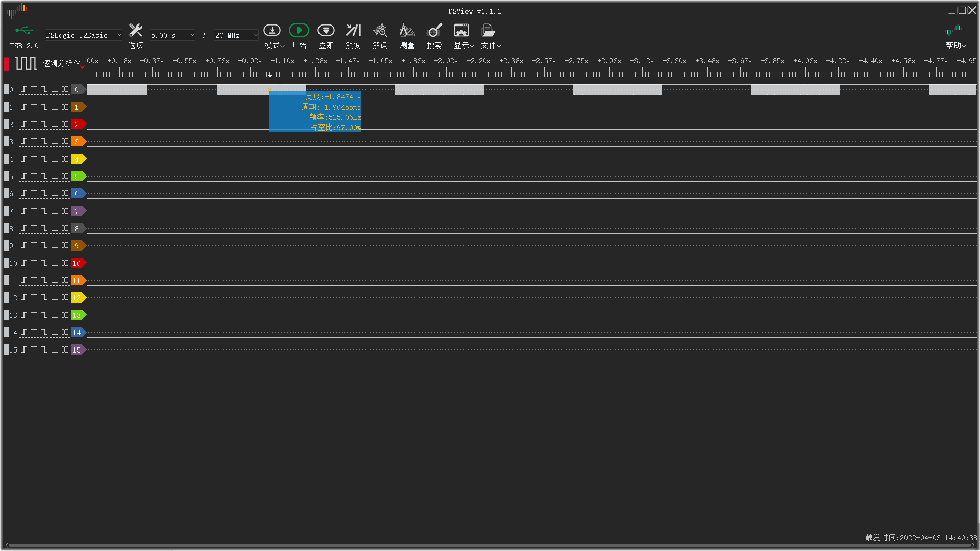Open the 触发 trigger panel
This screenshot has width=980, height=551.
point(353,31)
